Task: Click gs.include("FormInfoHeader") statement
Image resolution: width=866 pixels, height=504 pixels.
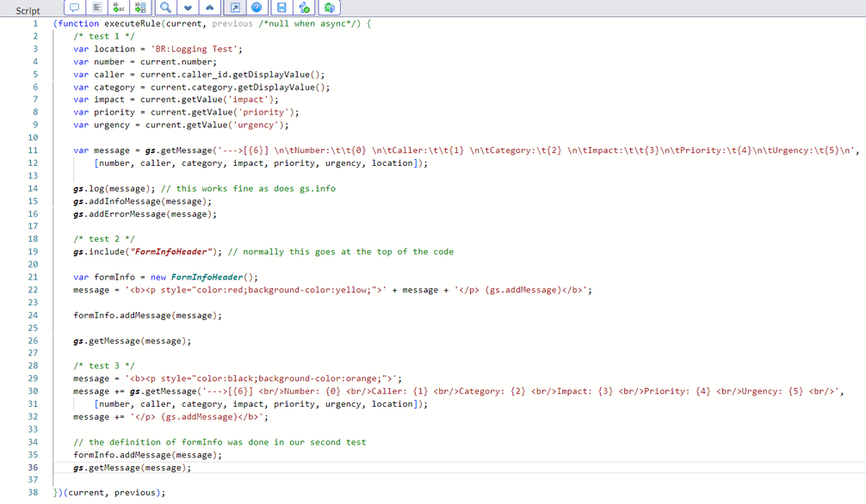Action: [x=147, y=252]
